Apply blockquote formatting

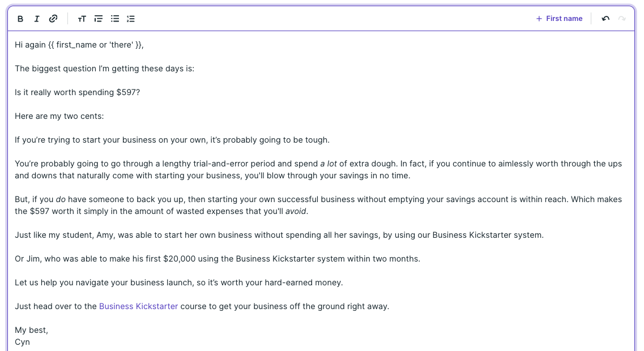[x=98, y=18]
